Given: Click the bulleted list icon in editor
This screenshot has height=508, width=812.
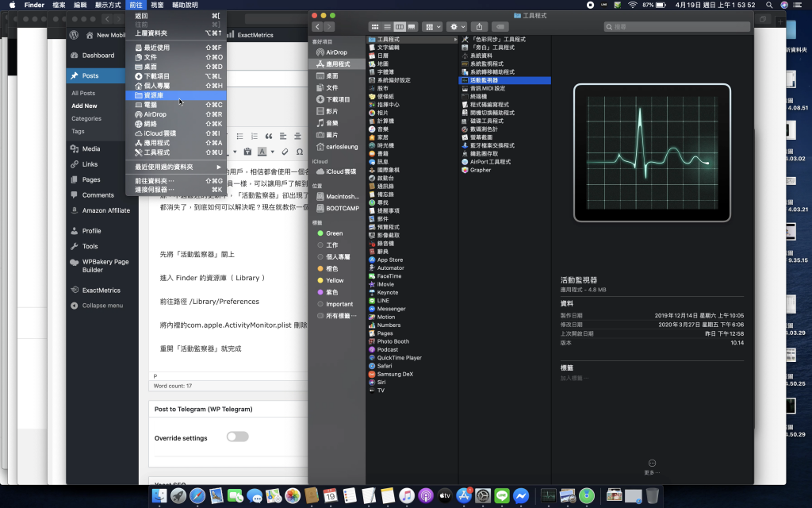Looking at the screenshot, I should coord(239,137).
